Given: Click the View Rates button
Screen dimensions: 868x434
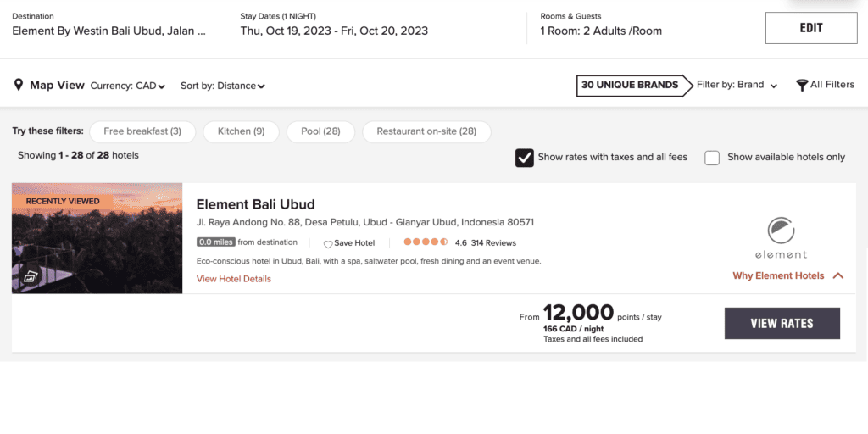Looking at the screenshot, I should coord(782,323).
